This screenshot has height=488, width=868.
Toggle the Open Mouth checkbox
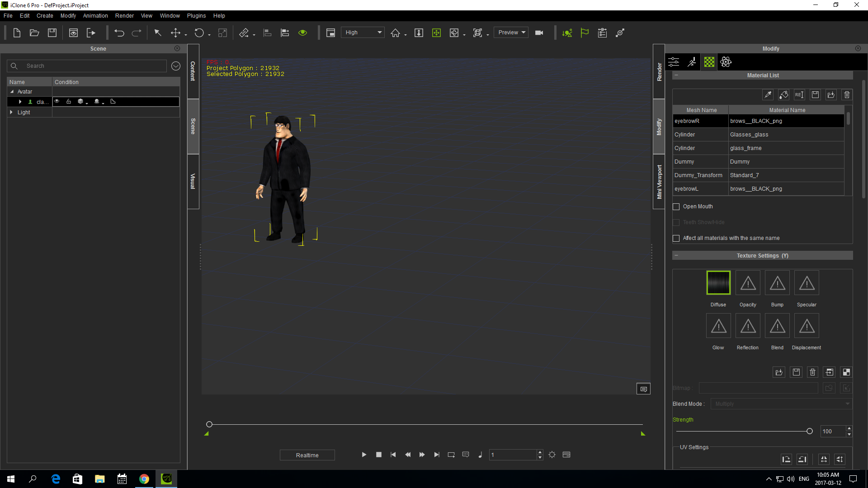[676, 206]
